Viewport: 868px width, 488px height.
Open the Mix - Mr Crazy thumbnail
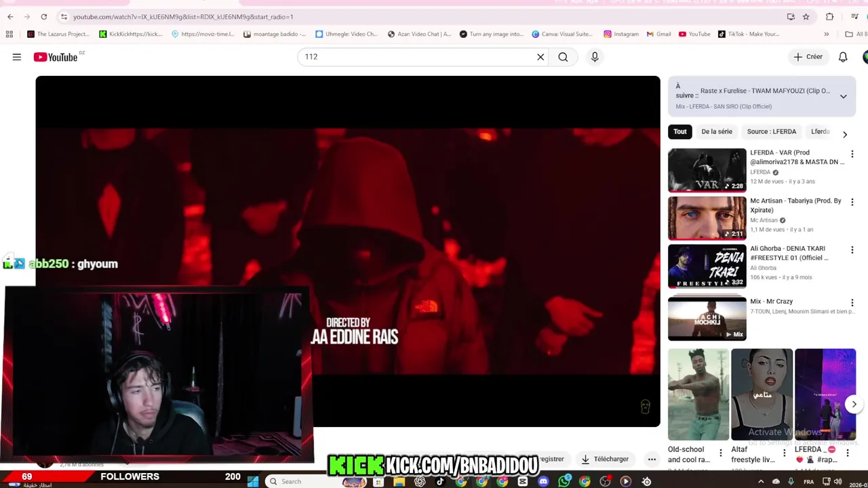coord(707,319)
